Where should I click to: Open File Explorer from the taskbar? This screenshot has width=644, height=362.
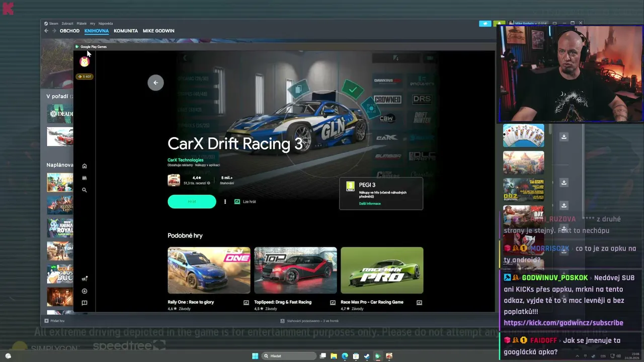pyautogui.click(x=334, y=356)
